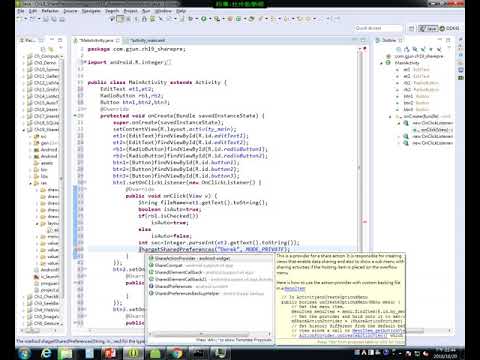Viewport: 480px width, 360px height.
Task: Click the taskbar clock
Action: click(445, 353)
